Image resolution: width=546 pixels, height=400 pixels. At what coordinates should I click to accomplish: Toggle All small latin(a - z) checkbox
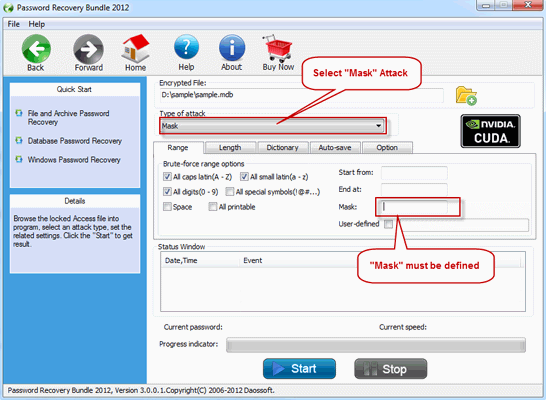(x=244, y=177)
